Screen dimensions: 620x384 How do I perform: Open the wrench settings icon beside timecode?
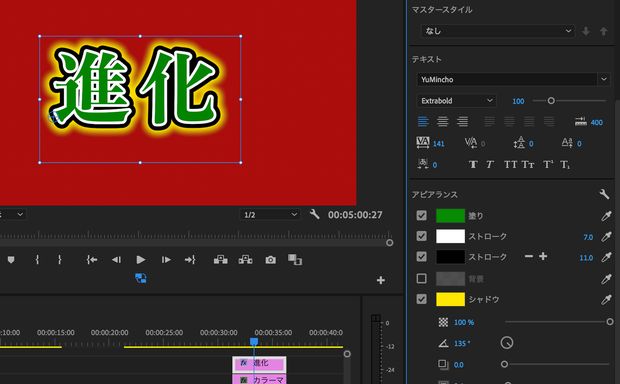click(x=314, y=214)
